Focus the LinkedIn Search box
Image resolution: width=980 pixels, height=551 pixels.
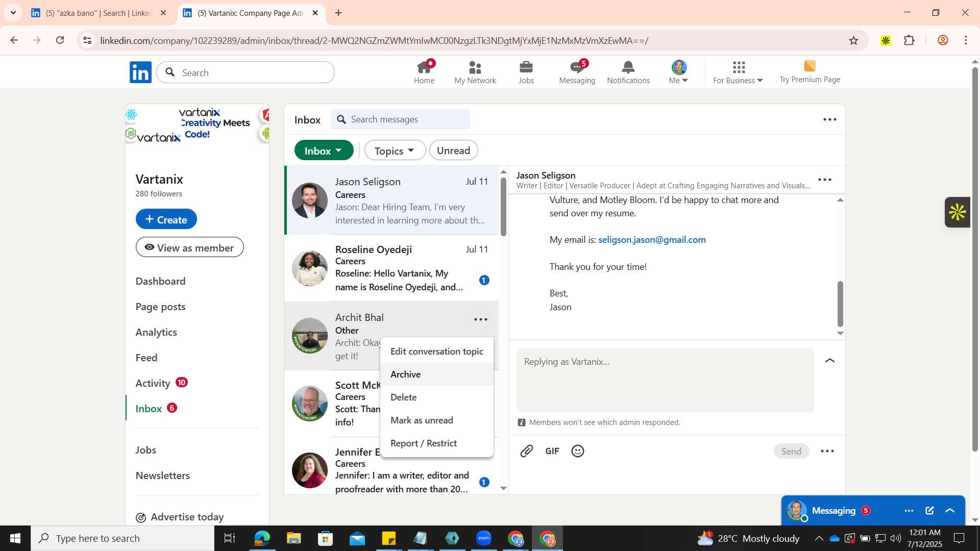(x=246, y=72)
